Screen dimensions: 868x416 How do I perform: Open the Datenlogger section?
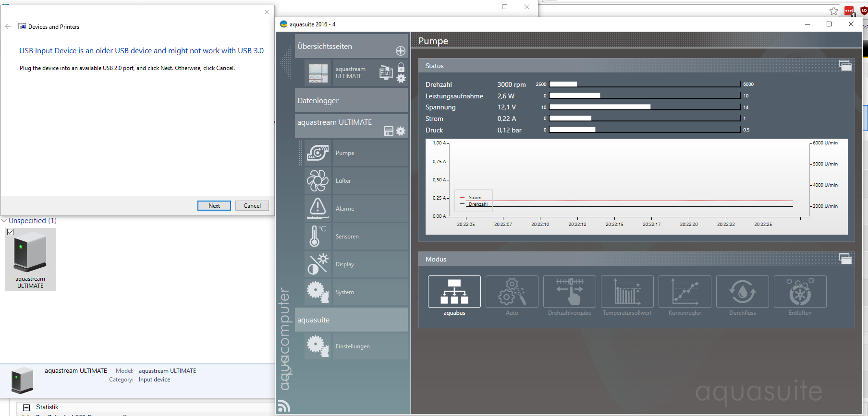point(351,101)
